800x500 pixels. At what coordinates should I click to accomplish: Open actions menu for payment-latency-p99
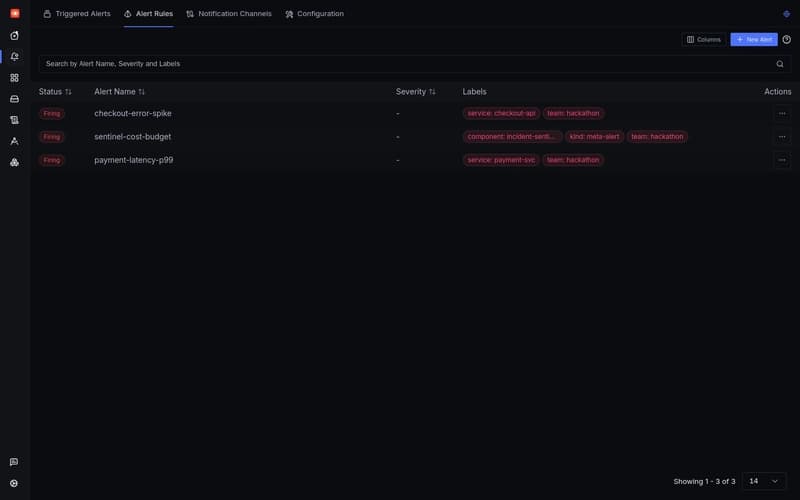782,160
